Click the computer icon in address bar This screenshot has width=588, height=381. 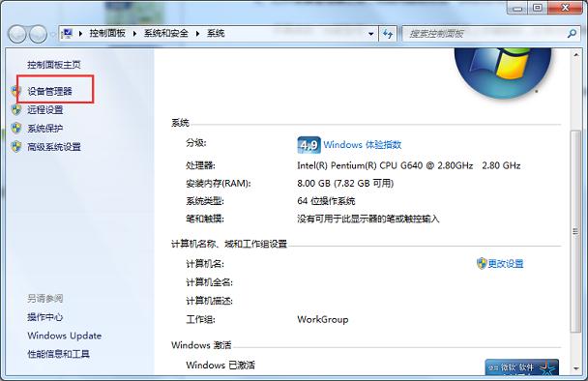coord(67,34)
